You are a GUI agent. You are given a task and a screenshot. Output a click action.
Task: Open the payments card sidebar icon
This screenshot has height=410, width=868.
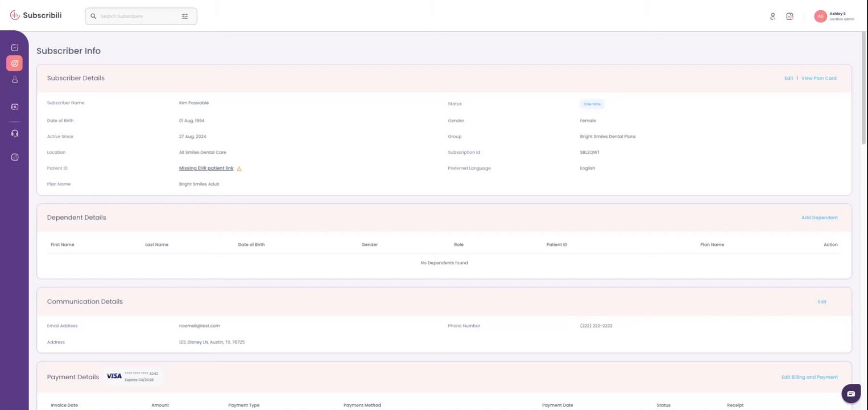(15, 106)
